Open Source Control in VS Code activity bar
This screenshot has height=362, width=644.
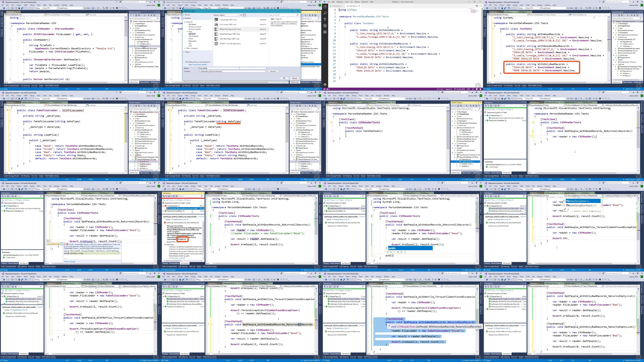(325, 19)
